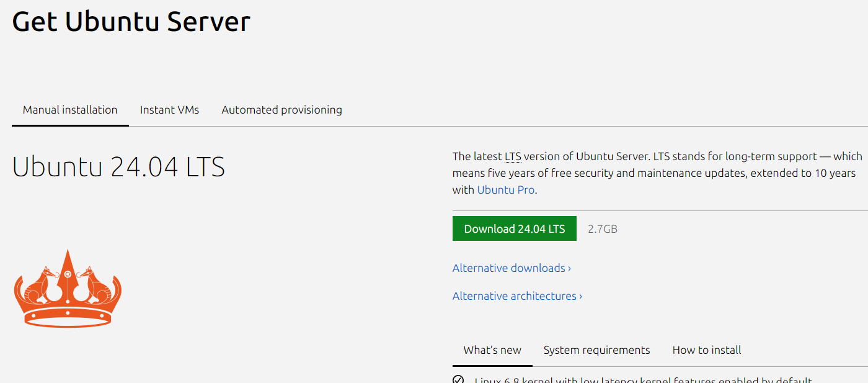Click the checkmark icon beside Linux 6.8 kernel
The image size is (868, 383).
(458, 380)
